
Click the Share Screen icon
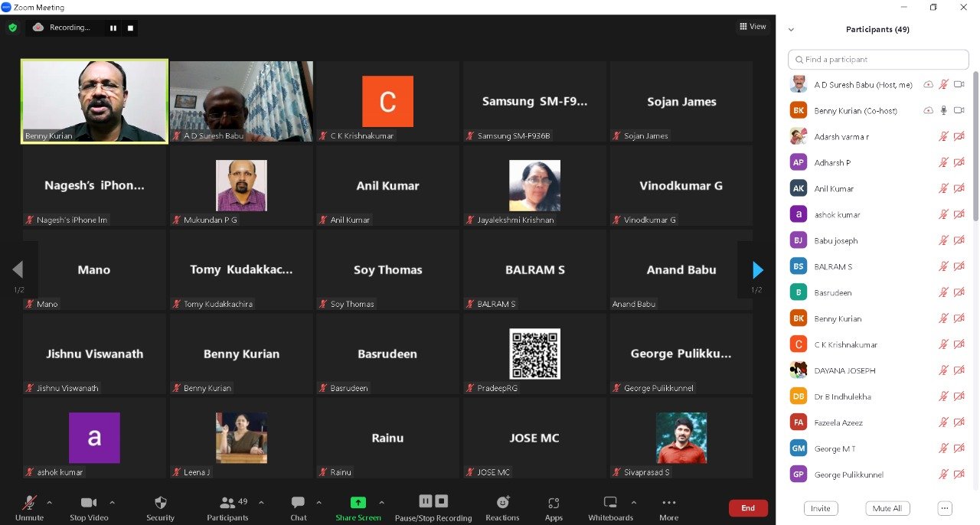click(x=358, y=503)
